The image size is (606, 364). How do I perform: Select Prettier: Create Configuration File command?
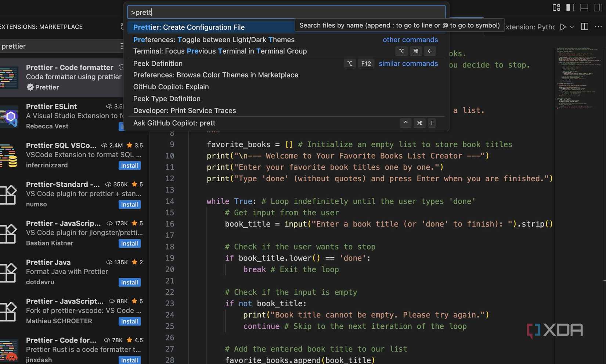click(189, 27)
